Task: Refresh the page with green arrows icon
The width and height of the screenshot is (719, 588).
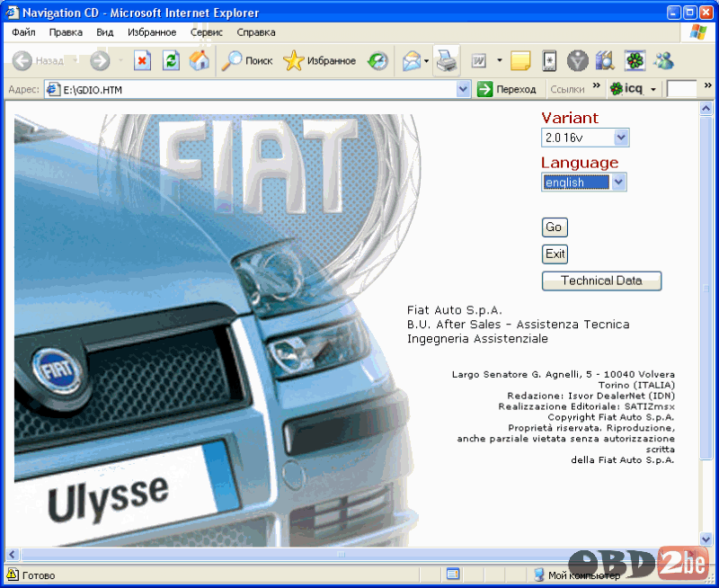Action: point(171,61)
